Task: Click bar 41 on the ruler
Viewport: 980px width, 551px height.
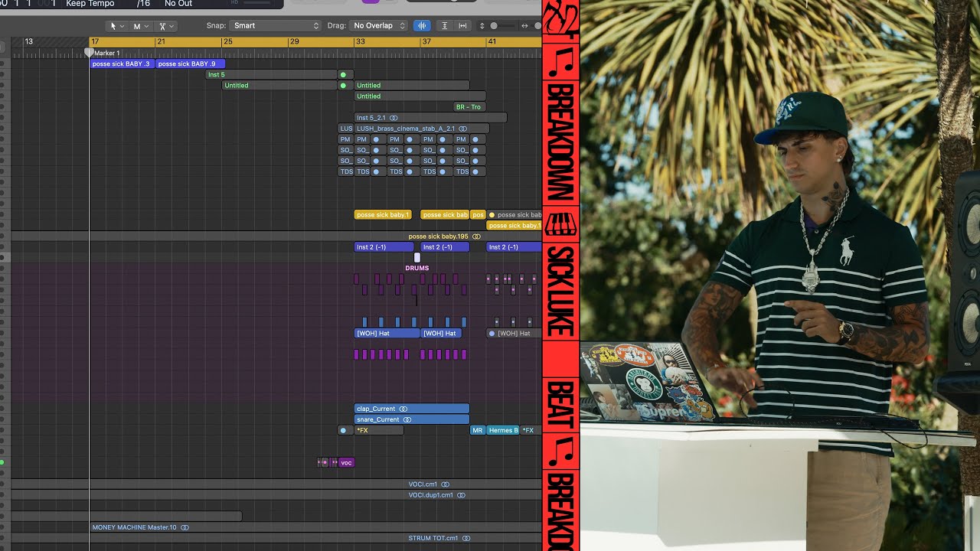Action: click(492, 41)
